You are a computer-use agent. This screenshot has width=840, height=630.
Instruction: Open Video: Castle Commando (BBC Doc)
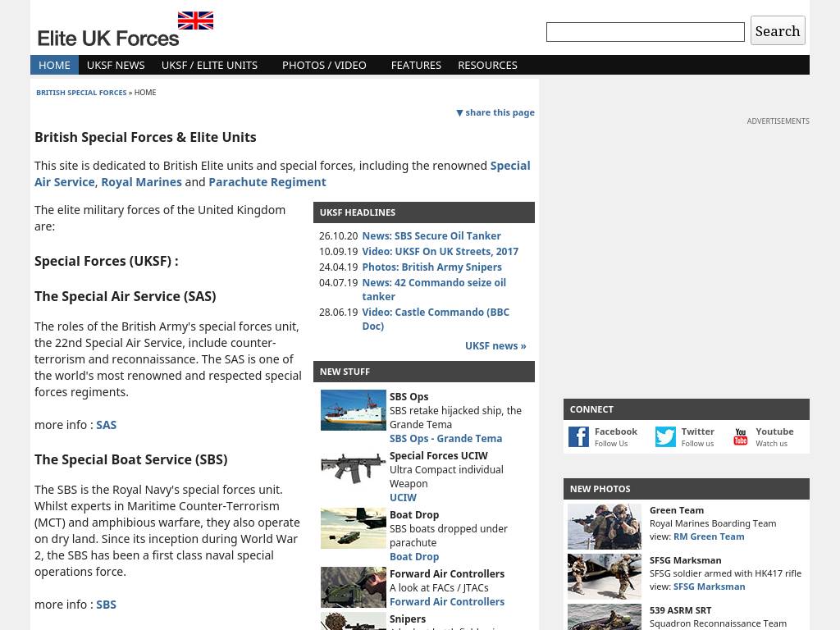coord(436,319)
